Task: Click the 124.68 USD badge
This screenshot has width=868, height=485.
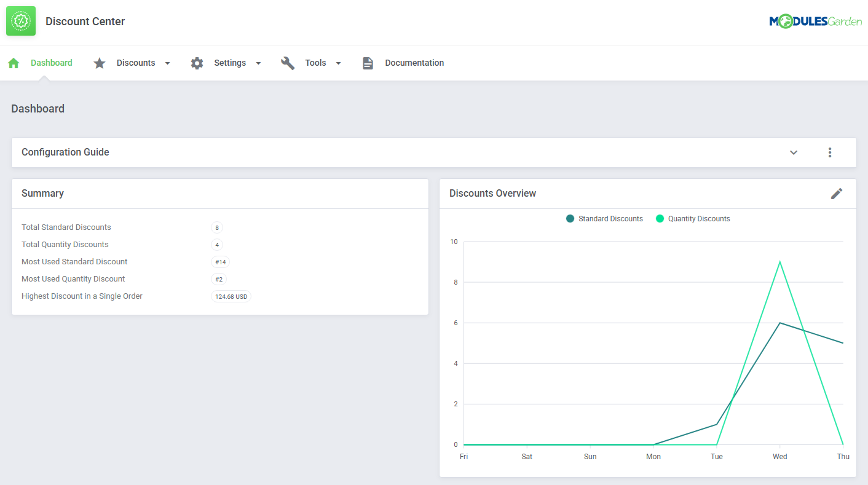Action: click(x=231, y=296)
